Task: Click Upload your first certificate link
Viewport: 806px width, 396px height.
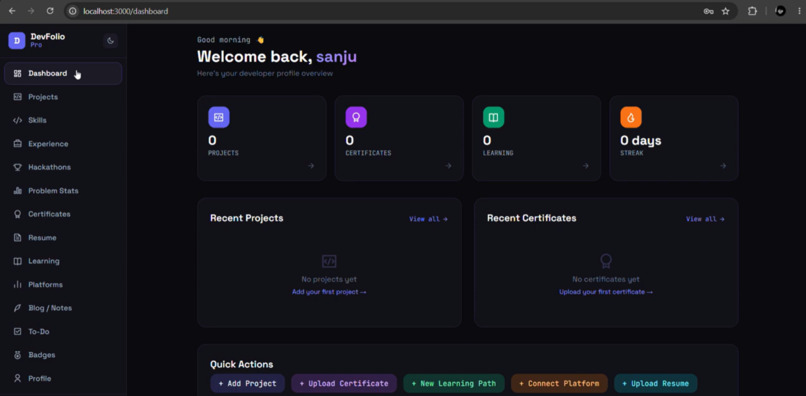Action: point(606,292)
